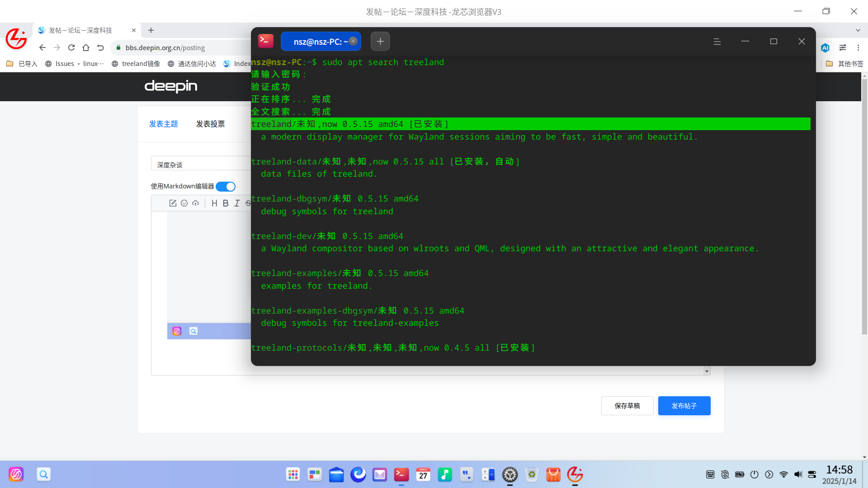868x488 pixels.
Task: Open music player in dock
Action: coord(445,474)
